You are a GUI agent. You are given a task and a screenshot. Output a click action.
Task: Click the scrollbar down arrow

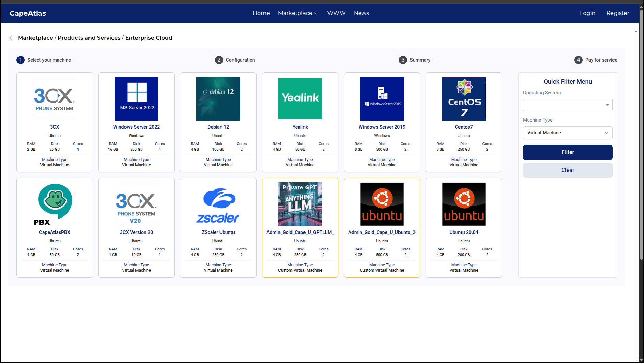[641, 360]
